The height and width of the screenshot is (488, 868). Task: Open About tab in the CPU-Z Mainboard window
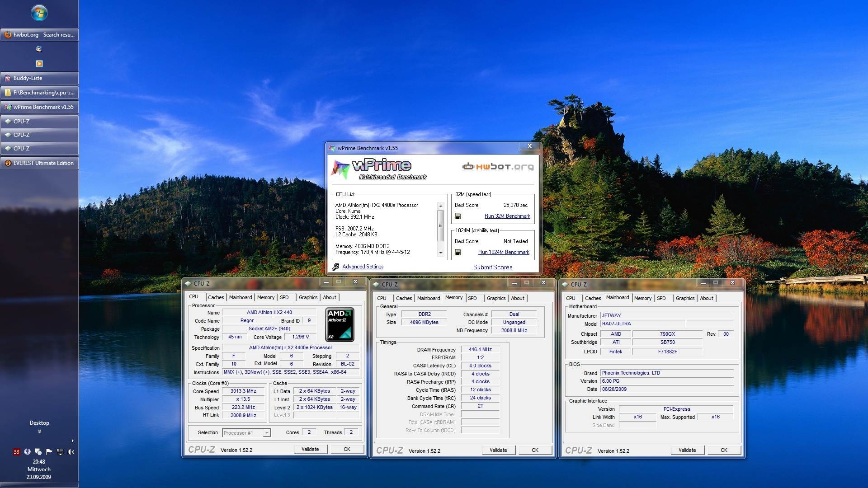[x=707, y=298]
